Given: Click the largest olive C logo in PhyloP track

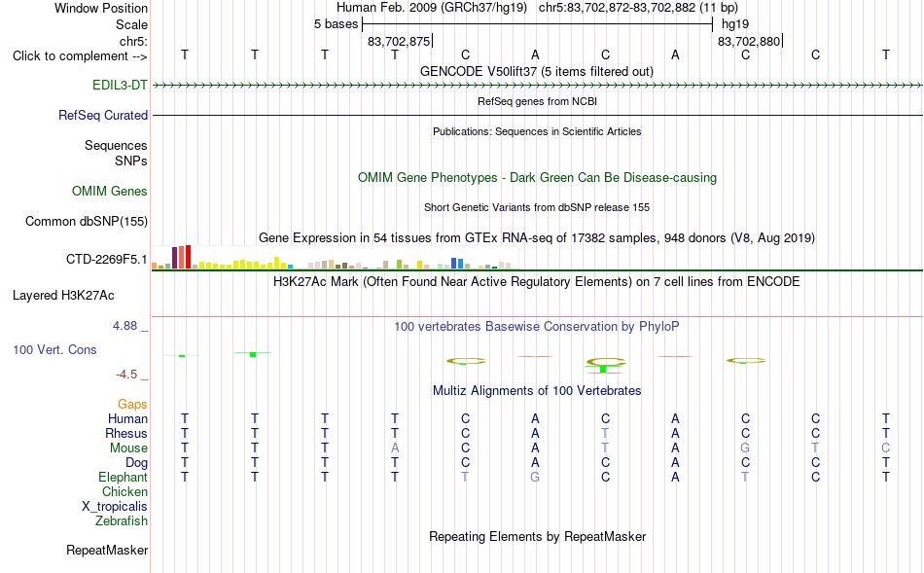Looking at the screenshot, I should click(606, 362).
